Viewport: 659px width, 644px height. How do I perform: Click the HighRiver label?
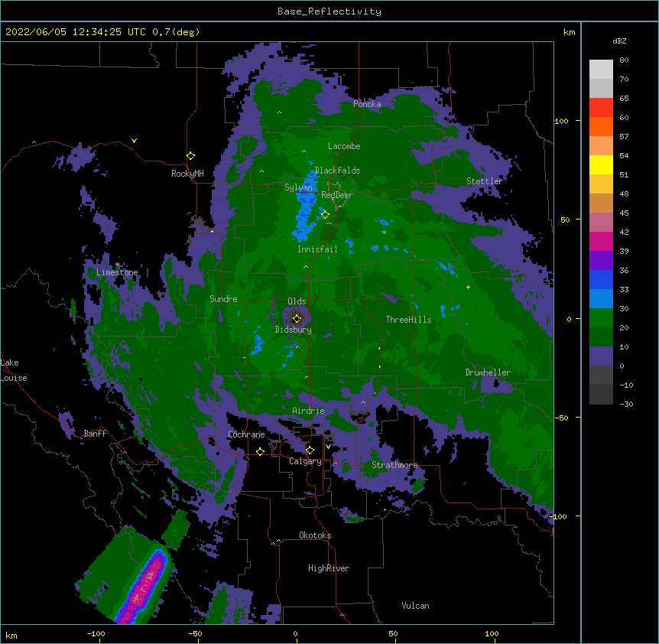pos(329,568)
